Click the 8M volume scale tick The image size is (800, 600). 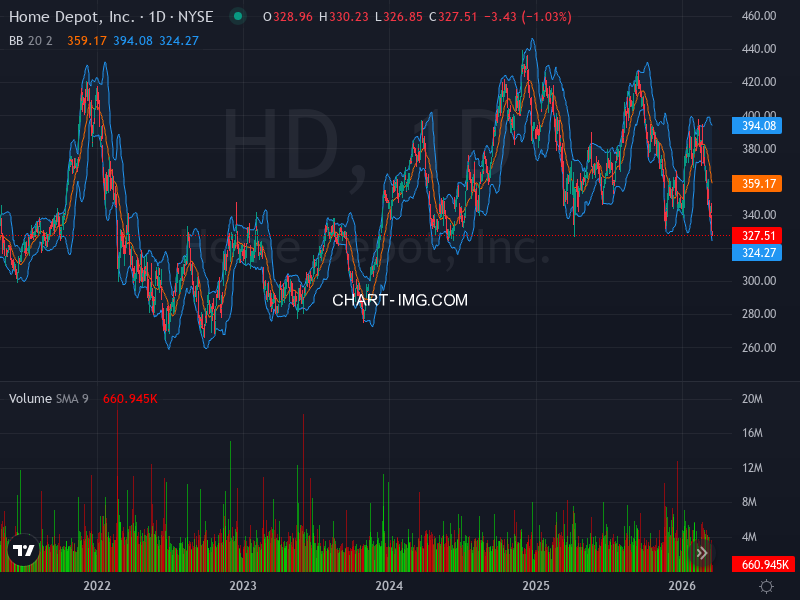coord(749,502)
